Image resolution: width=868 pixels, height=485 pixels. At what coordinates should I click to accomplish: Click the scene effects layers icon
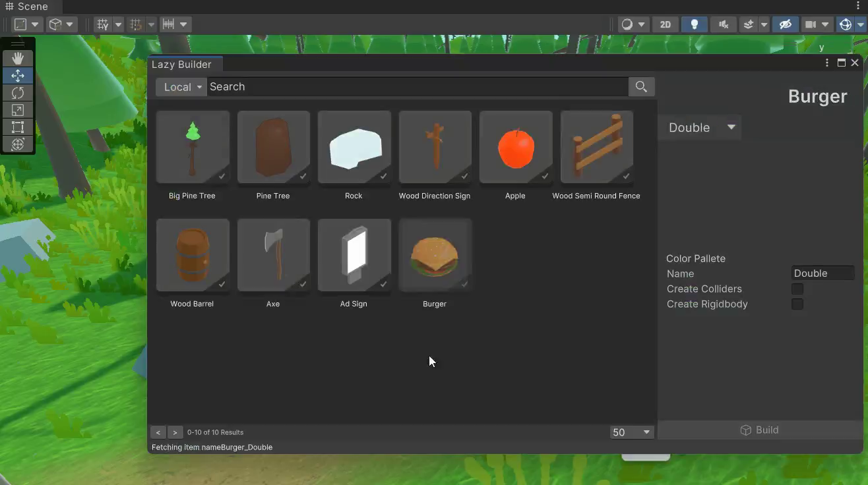pyautogui.click(x=749, y=24)
